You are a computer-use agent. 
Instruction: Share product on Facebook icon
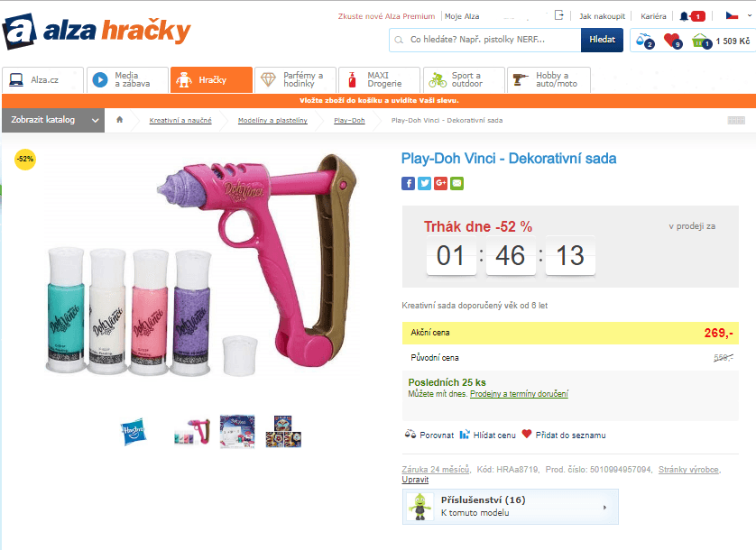pyautogui.click(x=408, y=183)
